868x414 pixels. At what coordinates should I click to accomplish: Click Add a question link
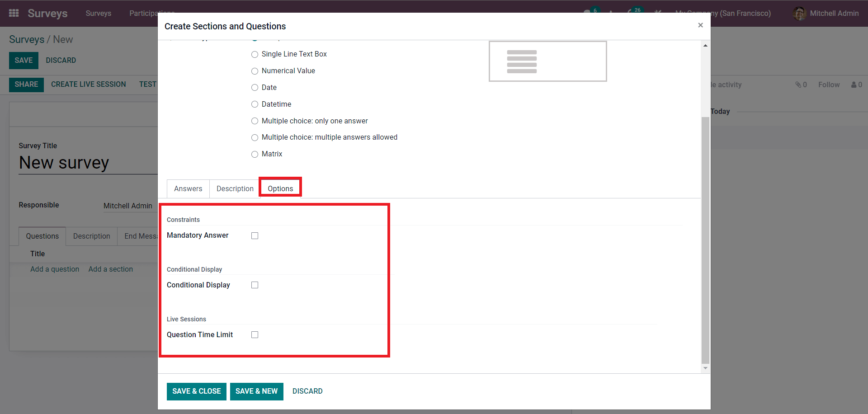point(55,269)
